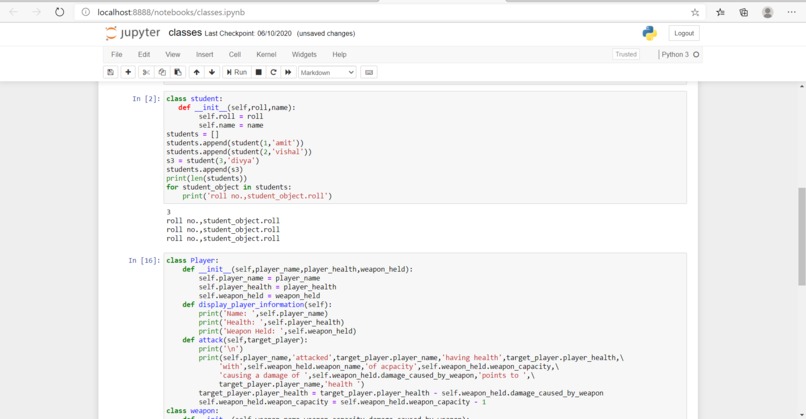Image resolution: width=806 pixels, height=419 pixels.
Task: Open browser collections icon
Action: click(744, 12)
